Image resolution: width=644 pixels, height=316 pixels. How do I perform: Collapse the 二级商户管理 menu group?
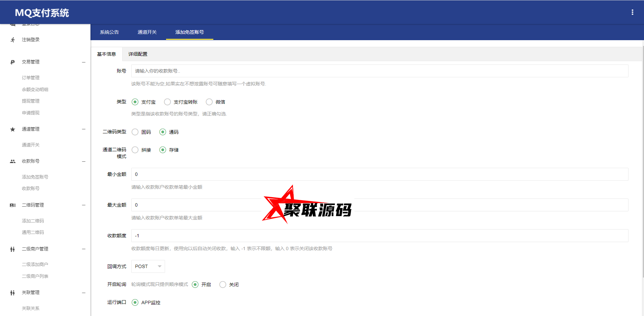(84, 249)
